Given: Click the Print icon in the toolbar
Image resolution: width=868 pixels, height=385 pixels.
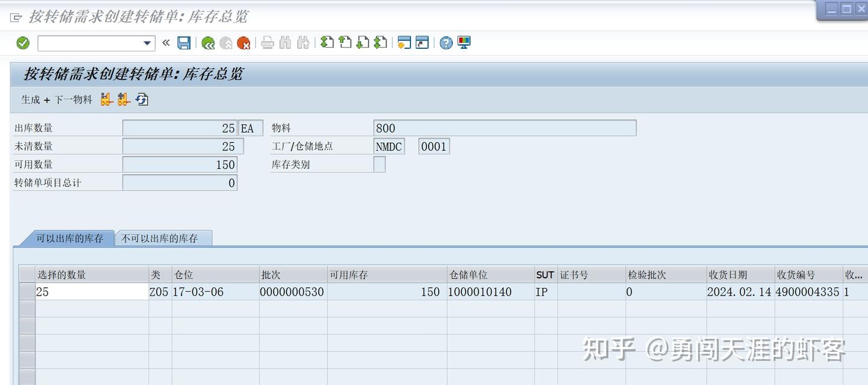Looking at the screenshot, I should click(x=267, y=43).
